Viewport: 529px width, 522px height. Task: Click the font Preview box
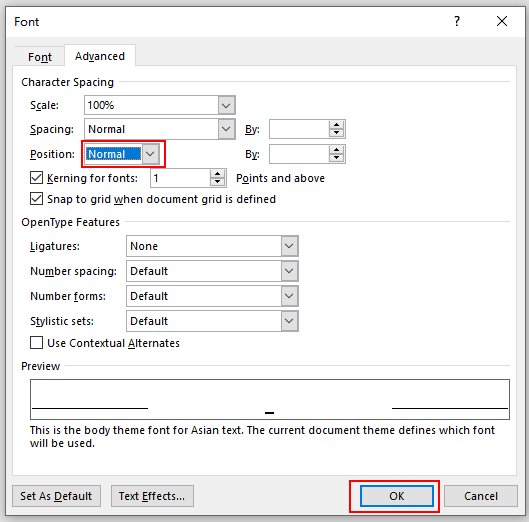point(270,399)
